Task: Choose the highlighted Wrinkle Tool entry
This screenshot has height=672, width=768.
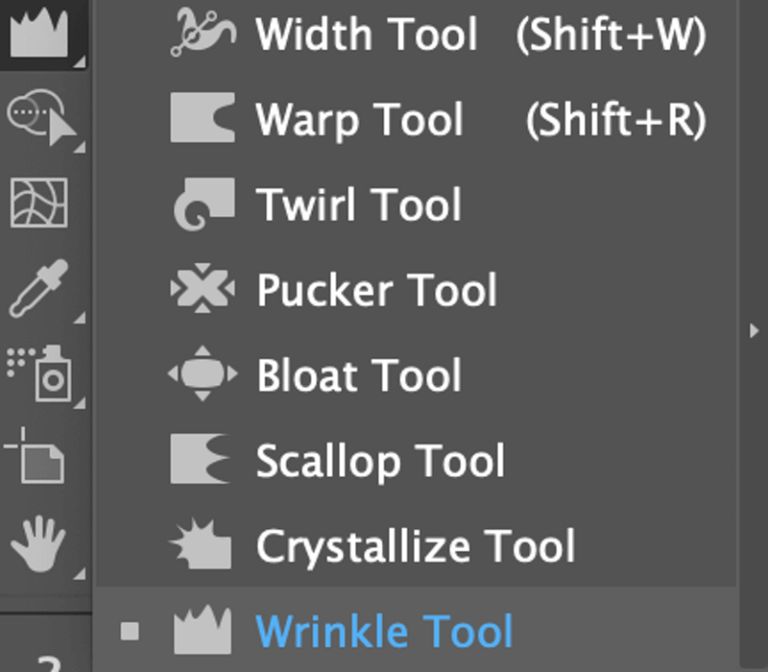Action: coord(384,632)
